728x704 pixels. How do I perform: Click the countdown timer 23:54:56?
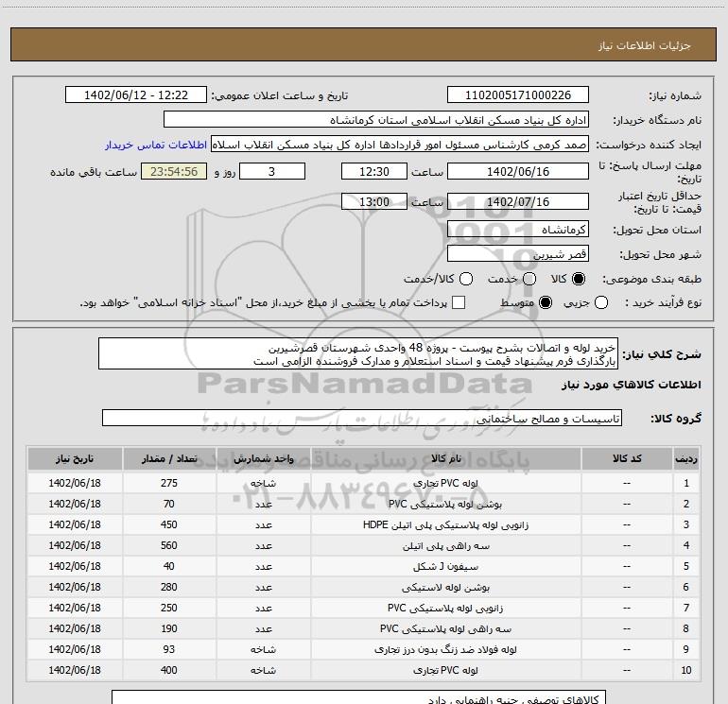tap(174, 172)
